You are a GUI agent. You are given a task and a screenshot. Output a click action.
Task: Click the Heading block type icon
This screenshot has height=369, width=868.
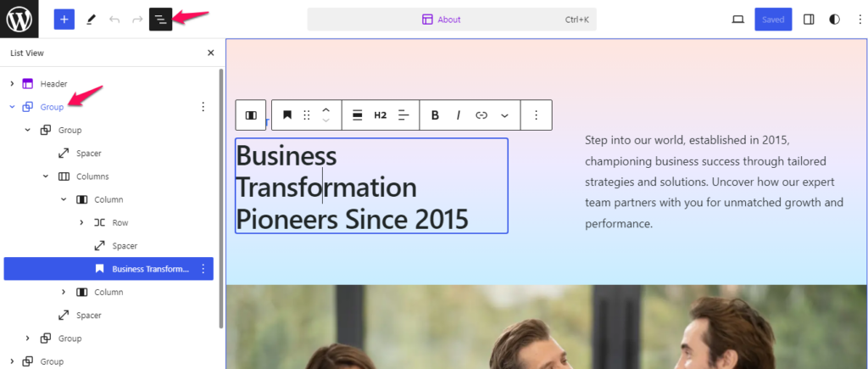pyautogui.click(x=287, y=115)
